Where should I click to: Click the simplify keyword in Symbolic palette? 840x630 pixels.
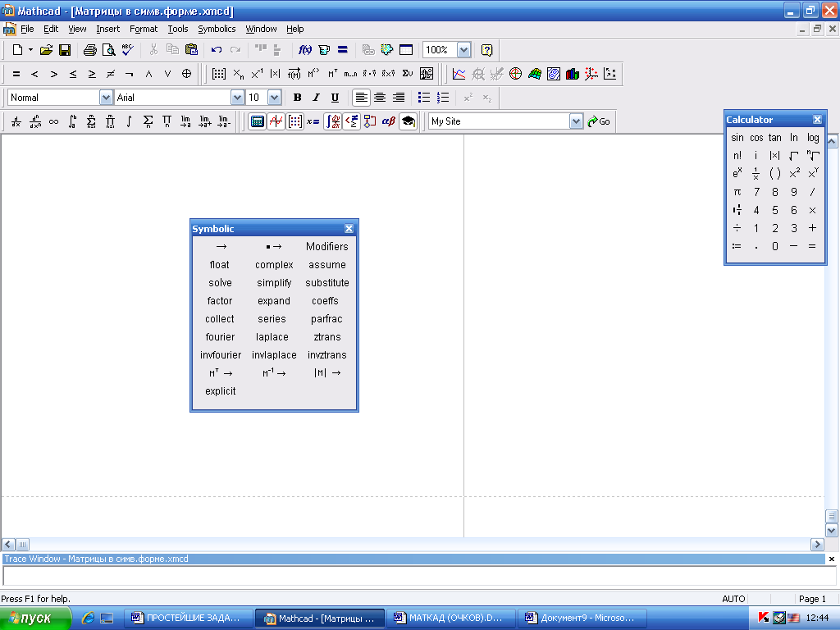(274, 283)
